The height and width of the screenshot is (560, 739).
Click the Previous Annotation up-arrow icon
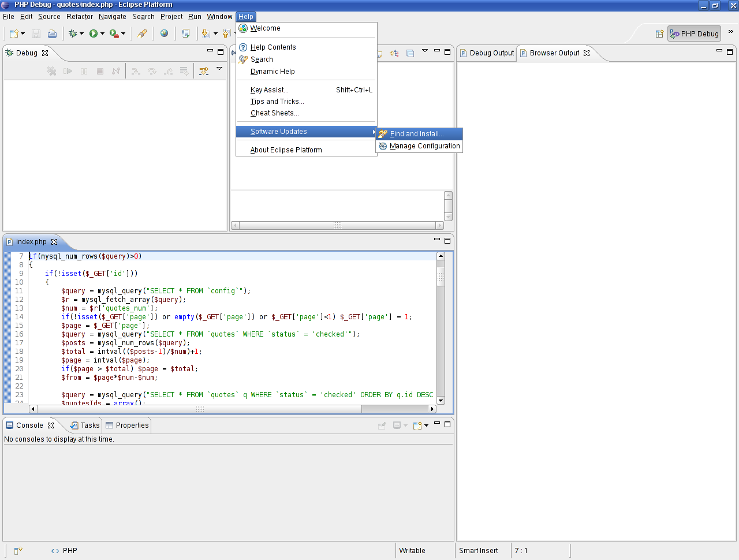pos(227,33)
